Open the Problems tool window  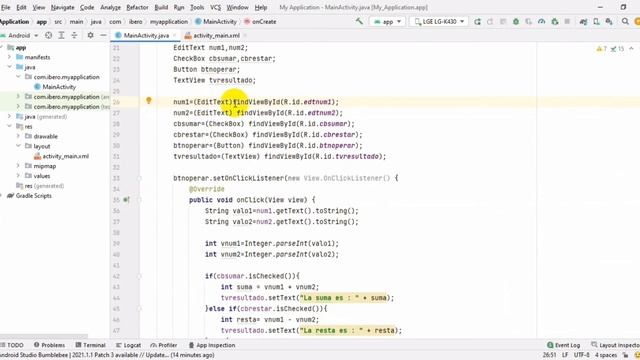point(49,345)
